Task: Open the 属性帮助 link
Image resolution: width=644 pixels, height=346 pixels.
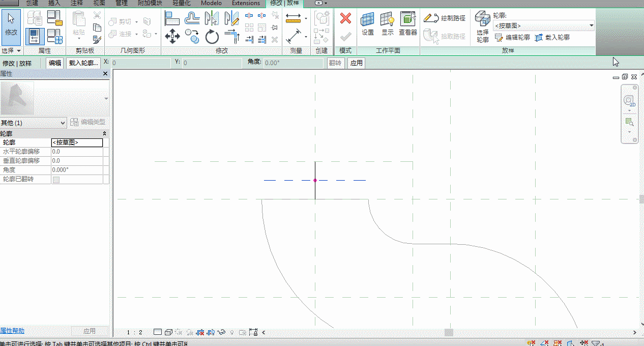Action: coord(12,331)
